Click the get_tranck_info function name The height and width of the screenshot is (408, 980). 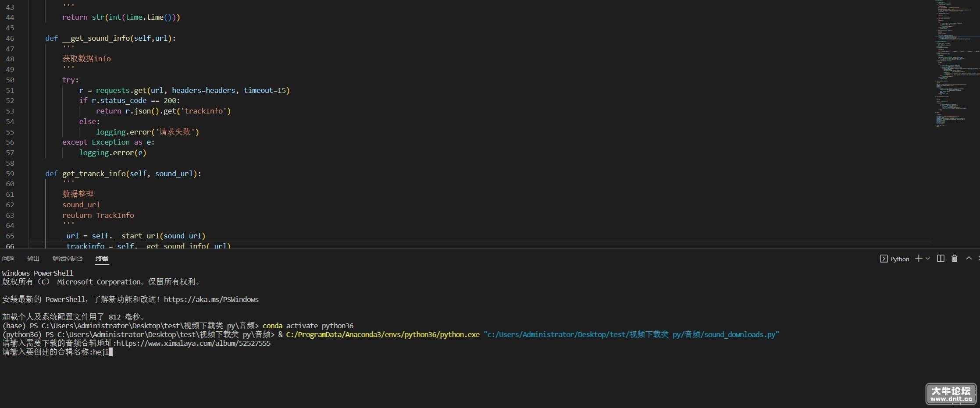(x=94, y=174)
